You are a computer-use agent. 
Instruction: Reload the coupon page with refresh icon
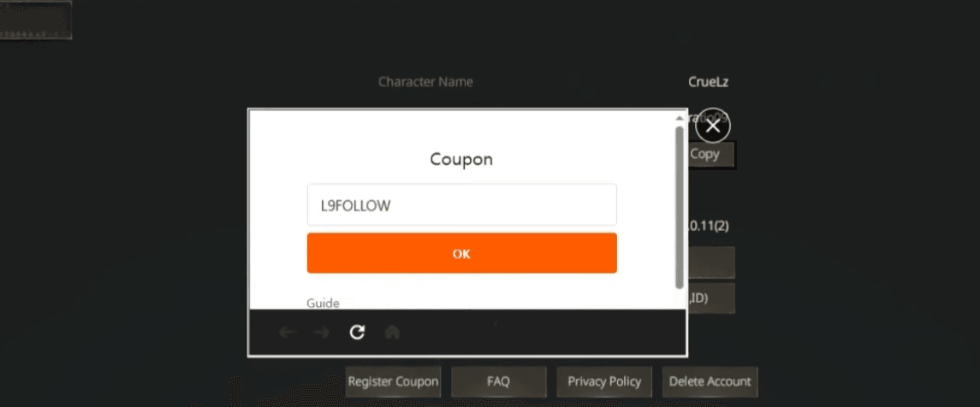coord(358,333)
